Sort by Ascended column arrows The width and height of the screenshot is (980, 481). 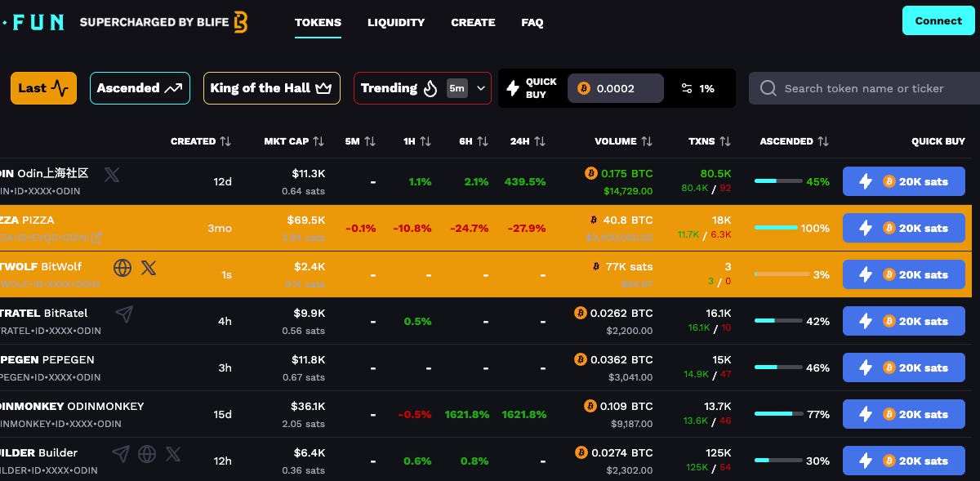823,141
